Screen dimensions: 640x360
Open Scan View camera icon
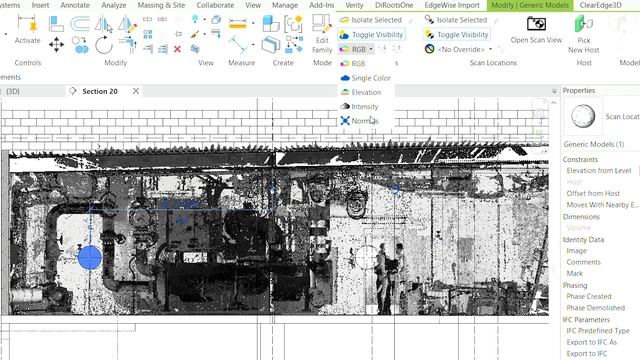[x=536, y=24]
